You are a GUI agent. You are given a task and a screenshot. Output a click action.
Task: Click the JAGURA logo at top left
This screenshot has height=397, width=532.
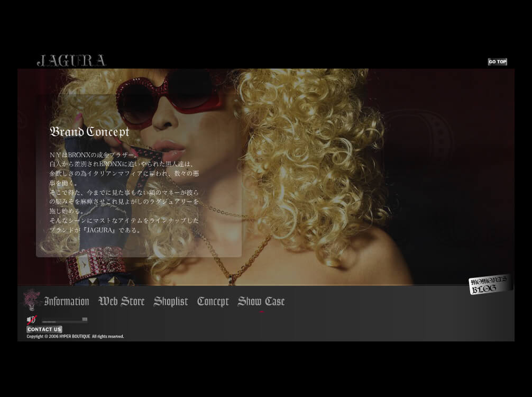[71, 61]
